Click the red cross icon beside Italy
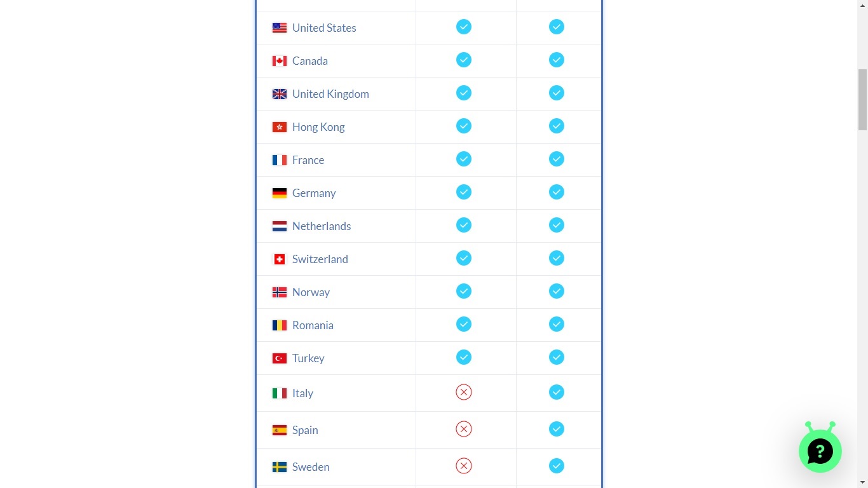 click(464, 392)
